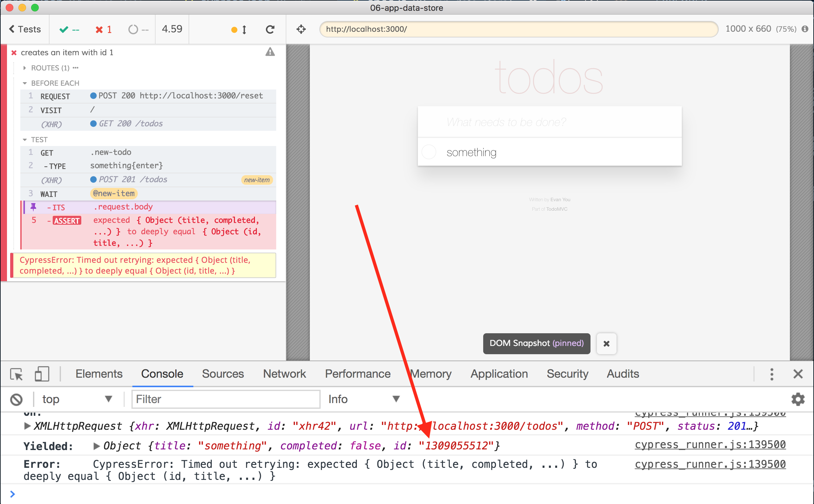814x504 pixels.
Task: Open the Info log level dropdown
Action: tap(364, 399)
